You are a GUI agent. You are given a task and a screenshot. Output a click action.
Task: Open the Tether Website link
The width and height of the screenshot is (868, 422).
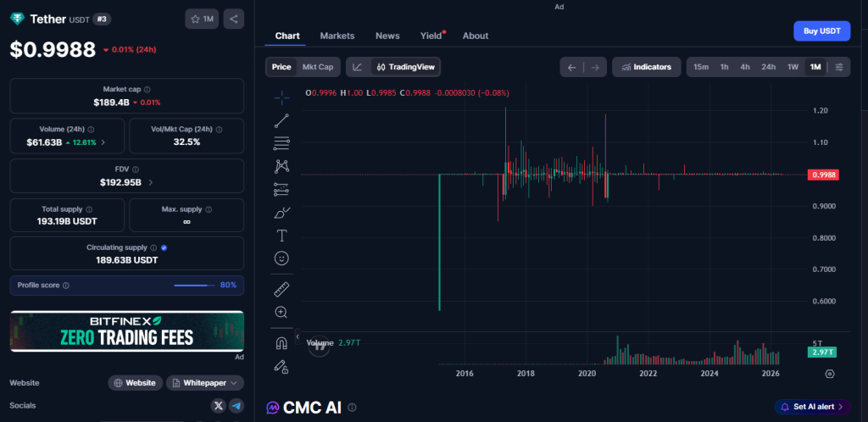[x=136, y=383]
